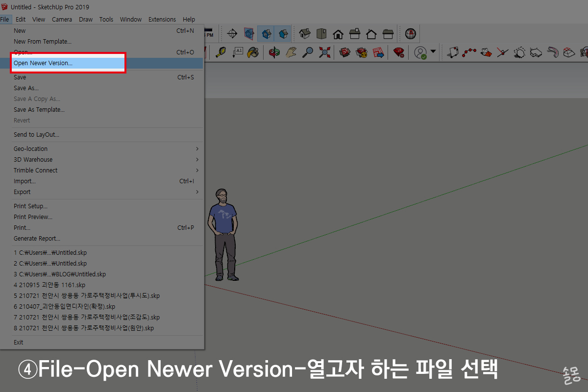Open the Window menu

[131, 19]
